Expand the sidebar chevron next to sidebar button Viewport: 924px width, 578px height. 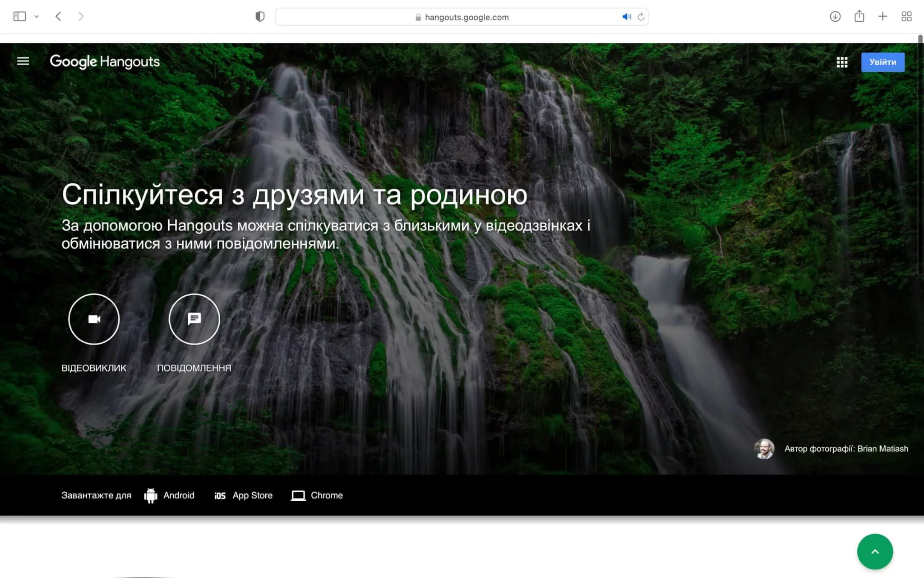(x=37, y=16)
